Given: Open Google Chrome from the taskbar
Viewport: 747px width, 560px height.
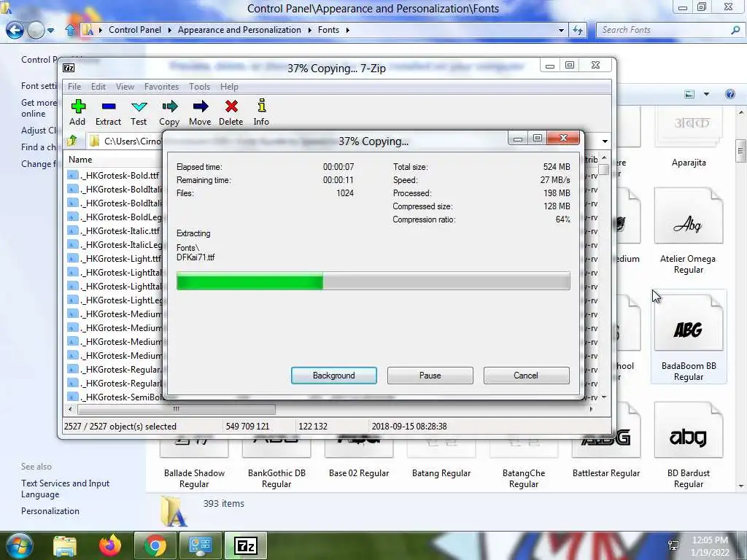Looking at the screenshot, I should point(155,545).
